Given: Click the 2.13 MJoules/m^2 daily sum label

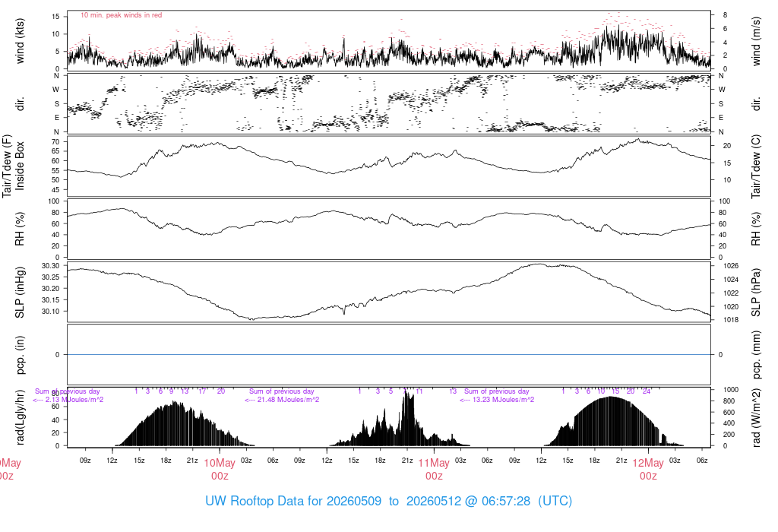Looking at the screenshot, I should click(x=68, y=400).
